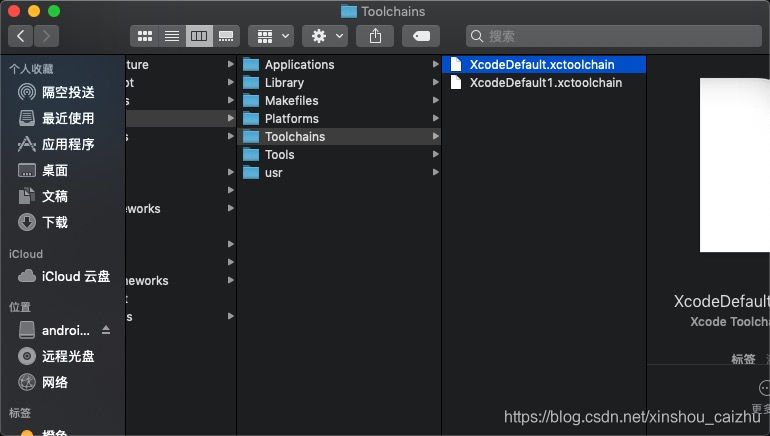This screenshot has height=436, width=770.
Task: Click the file preview thumbnail
Action: pyautogui.click(x=735, y=165)
